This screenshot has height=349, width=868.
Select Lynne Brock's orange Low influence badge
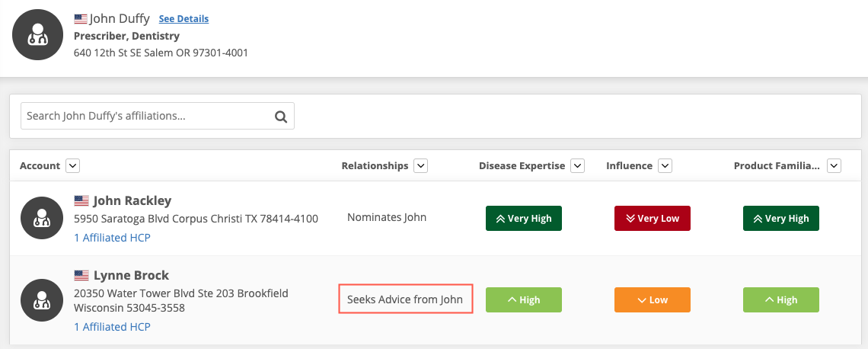[652, 300]
